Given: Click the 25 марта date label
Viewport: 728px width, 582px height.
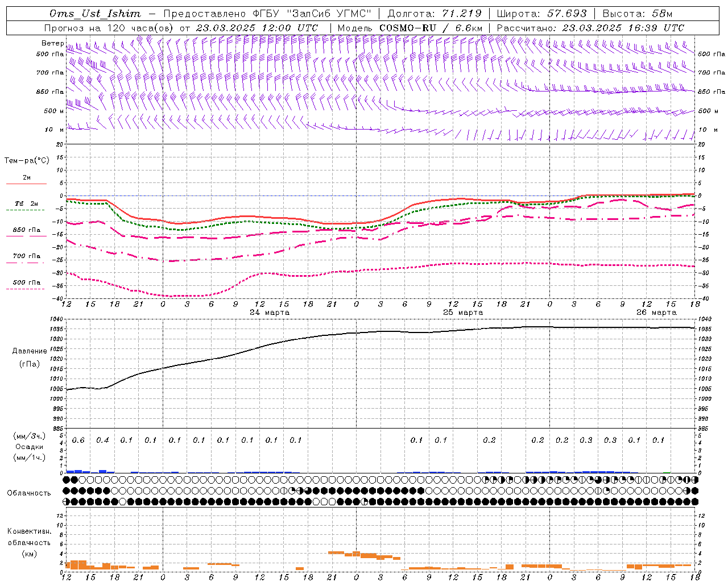Looking at the screenshot, I should pyautogui.click(x=463, y=313).
